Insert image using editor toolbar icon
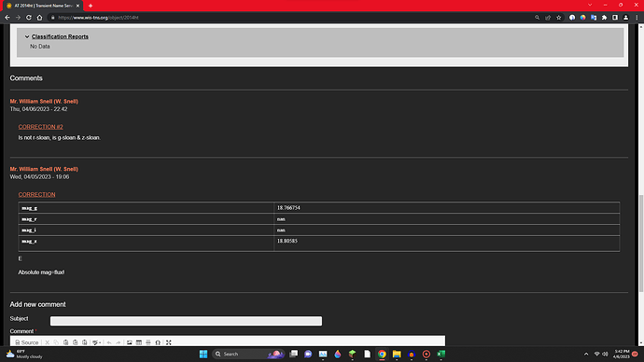This screenshot has width=644, height=362. (130, 342)
